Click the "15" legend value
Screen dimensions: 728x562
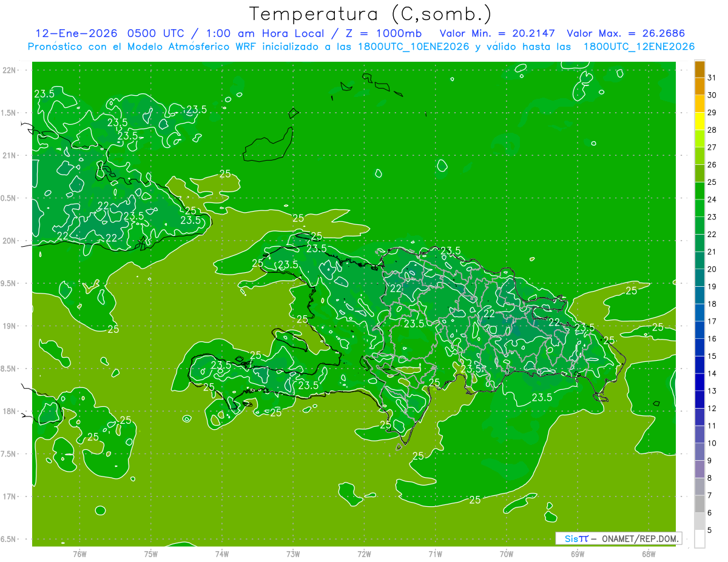point(712,356)
